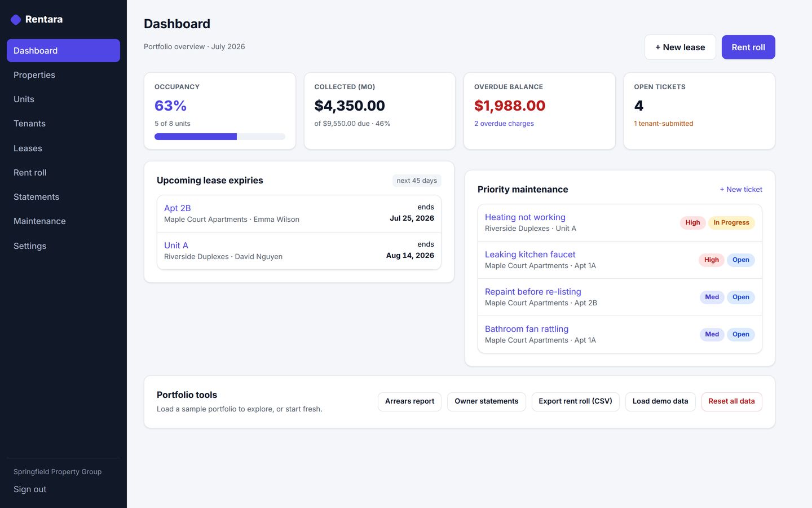Click the of $9,550.00 due · 46% text
Screen dimensions: 812x508
[352, 124]
